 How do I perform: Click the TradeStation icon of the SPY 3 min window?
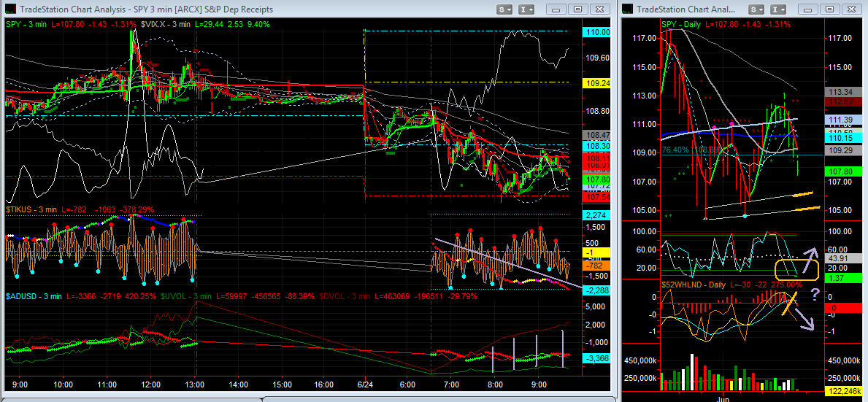tap(9, 9)
